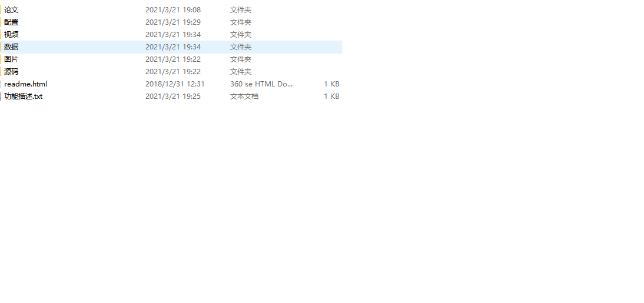644x303 pixels.
Task: Click the 2021/3/21 19:29 date of 配置
Action: 173,22
